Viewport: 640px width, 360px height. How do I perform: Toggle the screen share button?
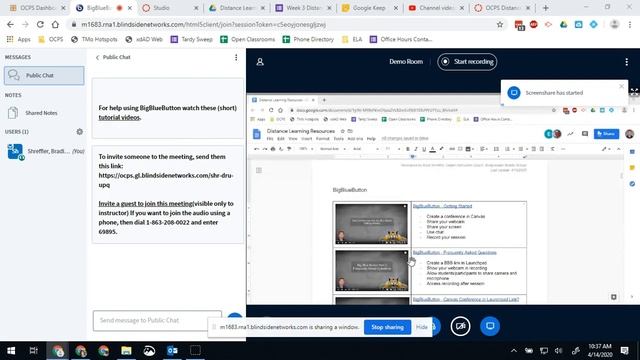490,326
